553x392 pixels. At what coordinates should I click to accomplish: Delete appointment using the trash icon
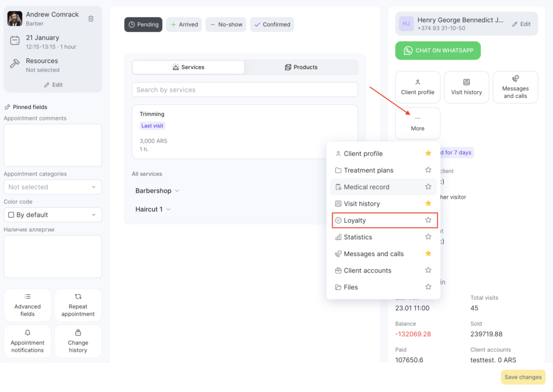tap(91, 18)
